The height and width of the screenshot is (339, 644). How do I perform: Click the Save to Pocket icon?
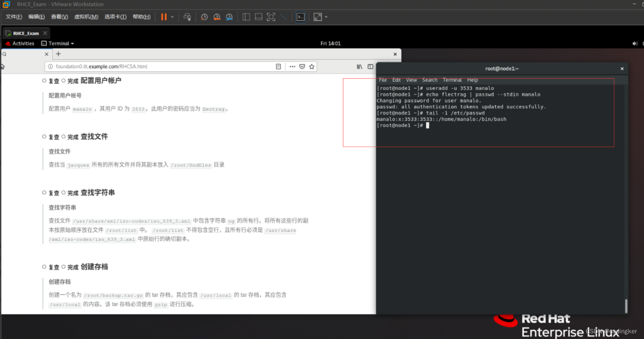point(302,66)
